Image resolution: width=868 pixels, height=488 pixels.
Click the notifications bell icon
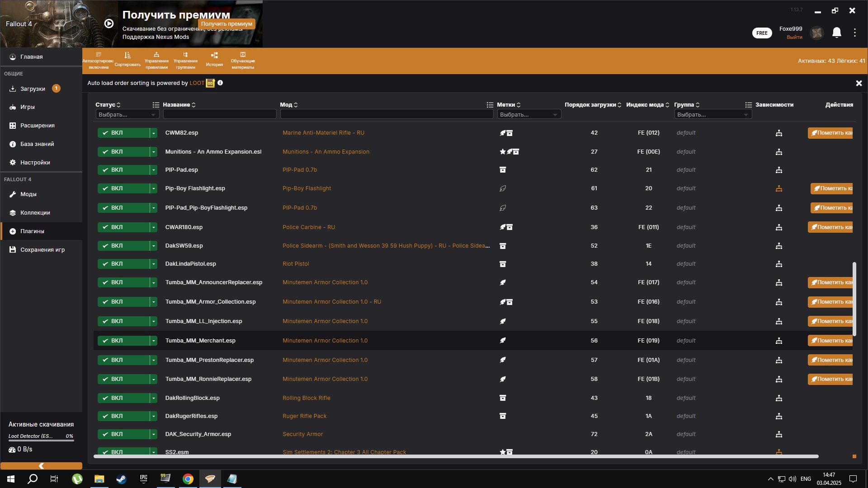(x=837, y=33)
